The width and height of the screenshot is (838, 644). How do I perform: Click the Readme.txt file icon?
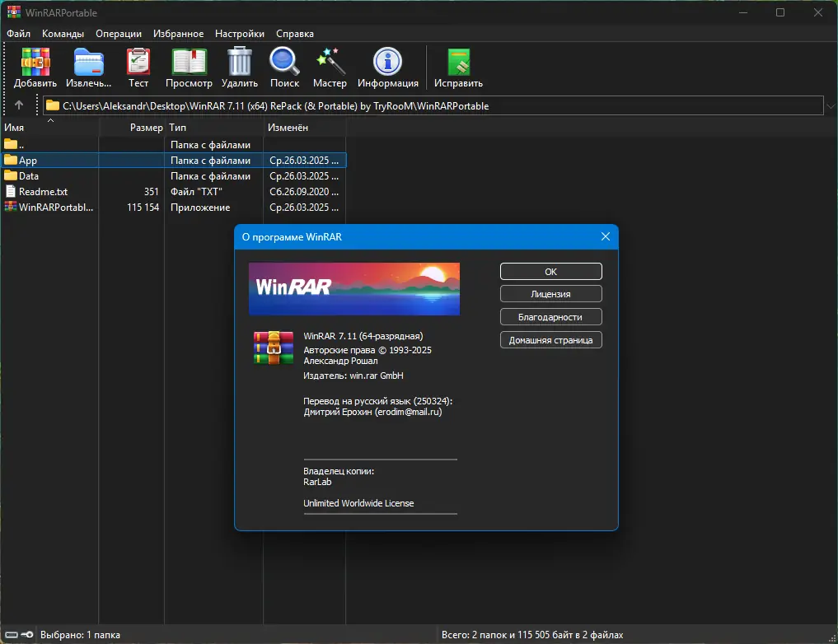[x=11, y=191]
